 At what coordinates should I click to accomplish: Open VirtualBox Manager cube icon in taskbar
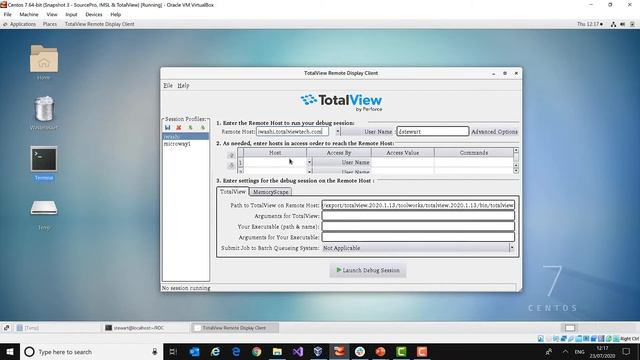[x=318, y=352]
